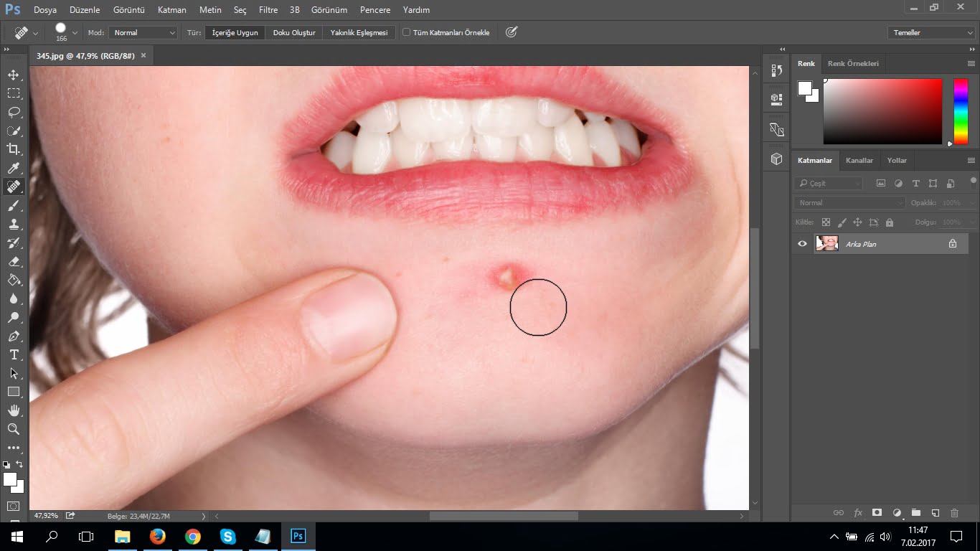Open the Temeller workspace dropdown
This screenshot has width=980, height=551.
pos(930,32)
